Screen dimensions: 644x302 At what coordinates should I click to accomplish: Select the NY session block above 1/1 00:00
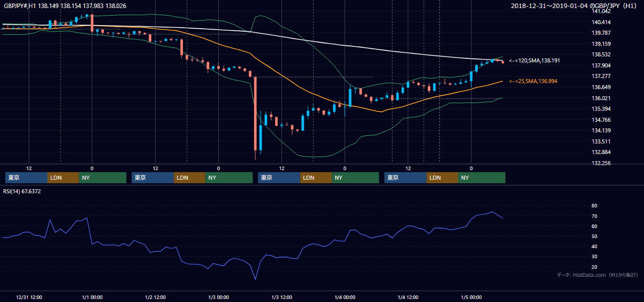point(102,178)
